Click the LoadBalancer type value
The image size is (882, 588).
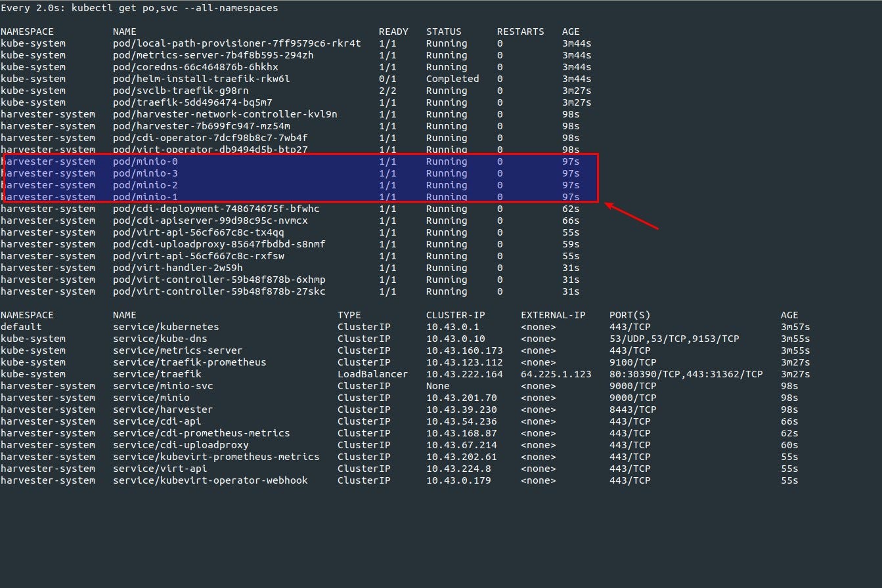[x=372, y=374]
